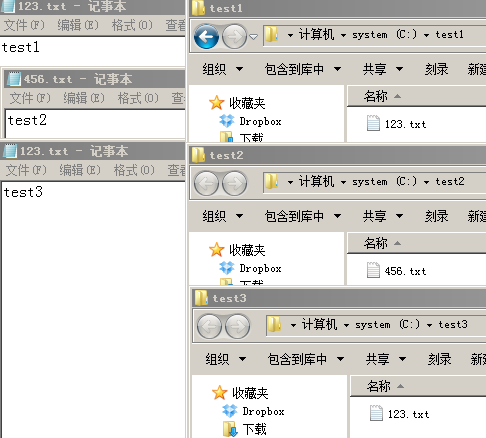
Task: Expand 共享 dropdown in test3 window
Action: [386, 359]
